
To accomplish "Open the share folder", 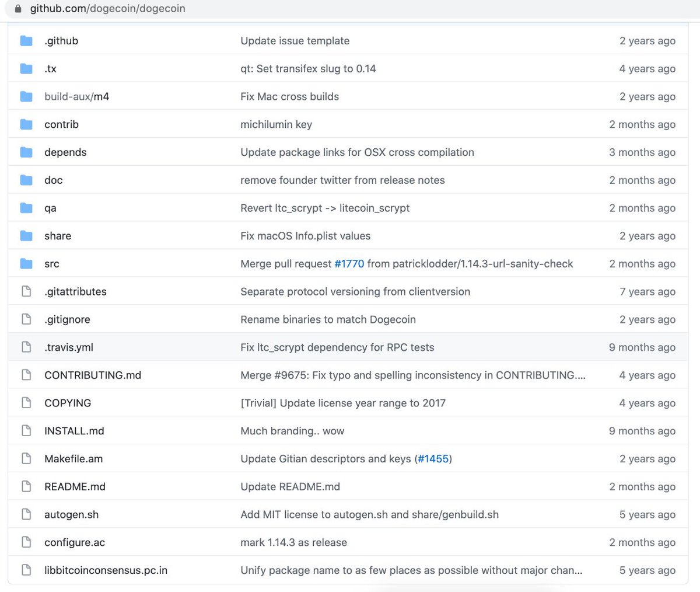I will 58,236.
